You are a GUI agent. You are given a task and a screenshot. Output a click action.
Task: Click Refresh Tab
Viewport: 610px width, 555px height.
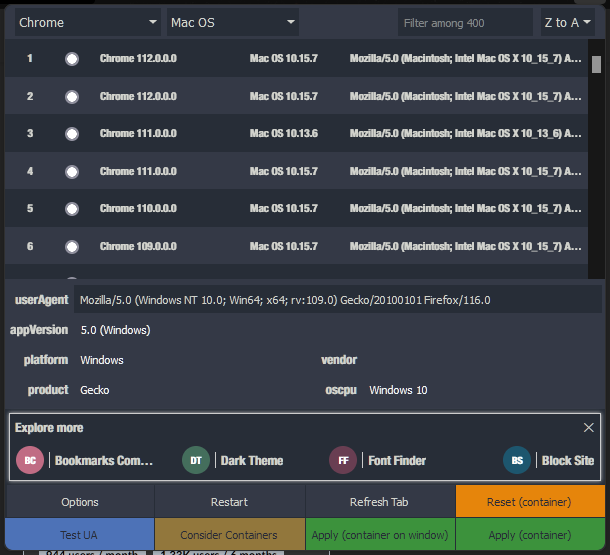point(379,502)
